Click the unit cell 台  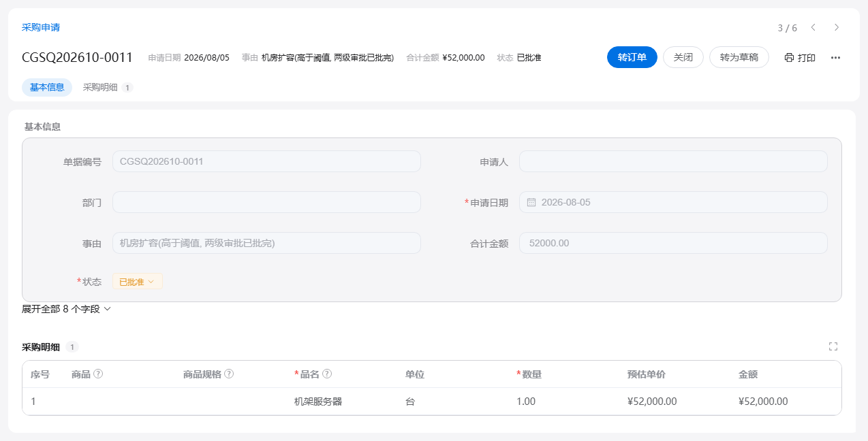coord(410,402)
